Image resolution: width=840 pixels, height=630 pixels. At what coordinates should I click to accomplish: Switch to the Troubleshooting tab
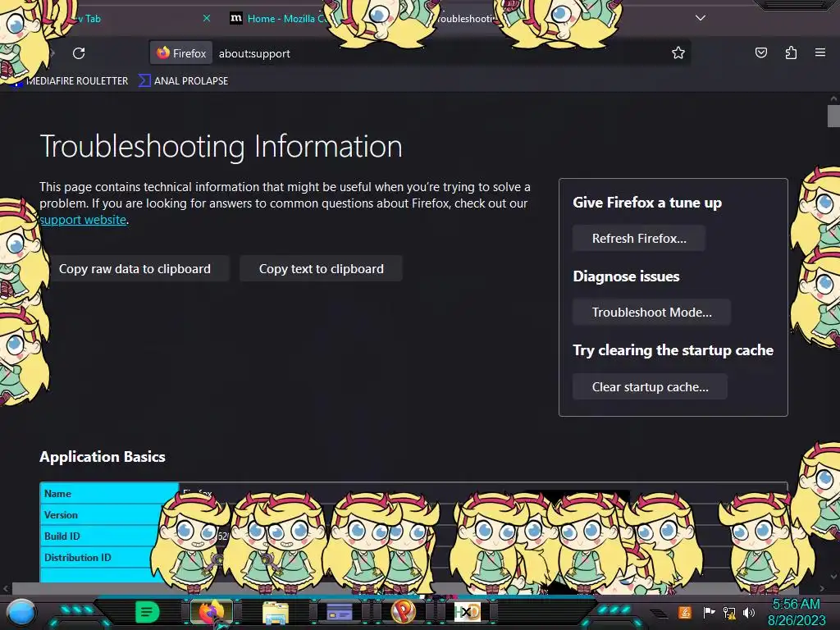tap(465, 18)
